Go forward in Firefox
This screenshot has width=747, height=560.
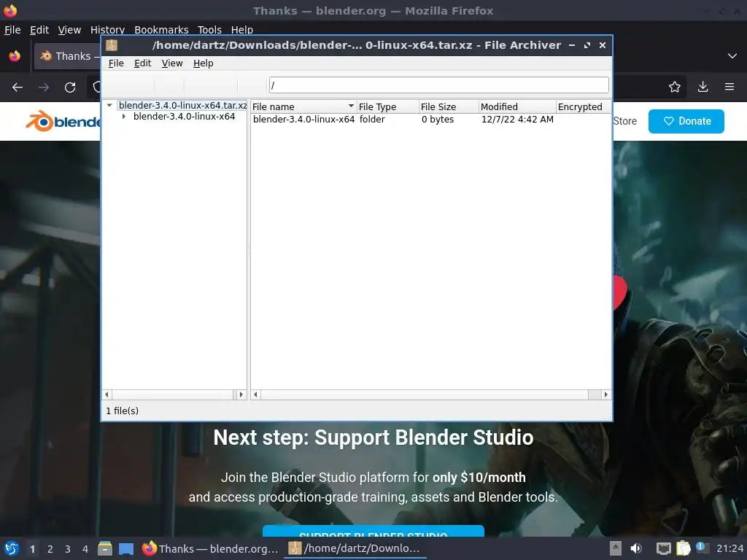[43, 87]
